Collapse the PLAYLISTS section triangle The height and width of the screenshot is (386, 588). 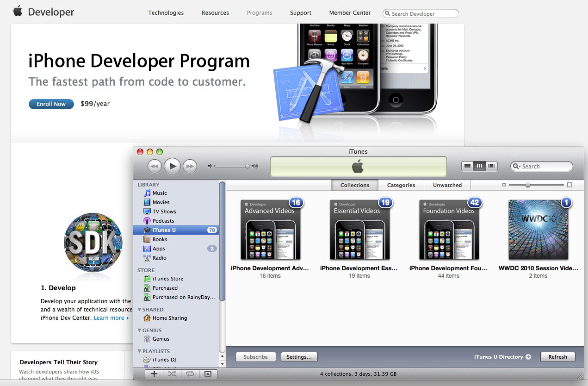click(x=140, y=351)
